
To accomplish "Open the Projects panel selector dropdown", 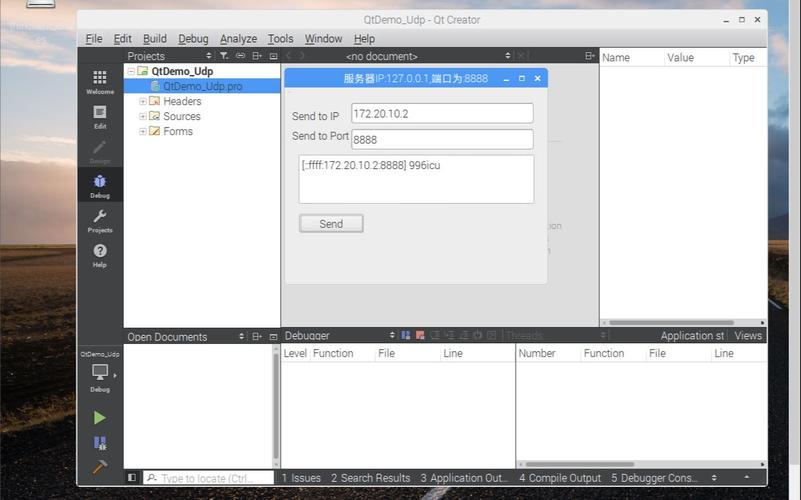I will pos(208,56).
